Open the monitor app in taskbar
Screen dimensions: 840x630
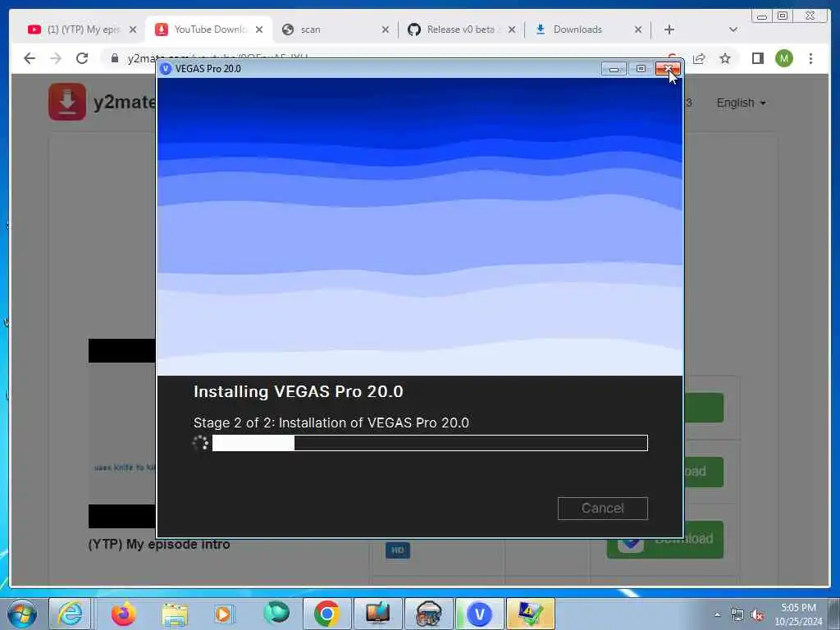click(377, 614)
